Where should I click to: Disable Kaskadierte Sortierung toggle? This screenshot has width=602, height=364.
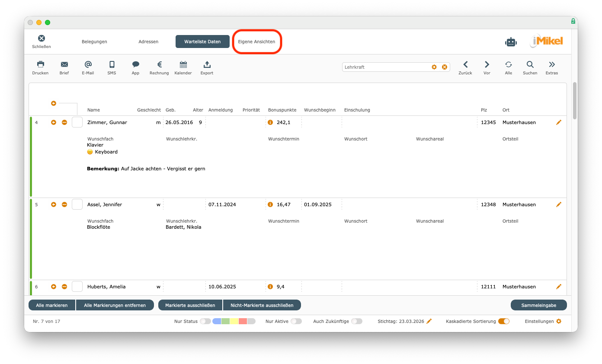503,321
